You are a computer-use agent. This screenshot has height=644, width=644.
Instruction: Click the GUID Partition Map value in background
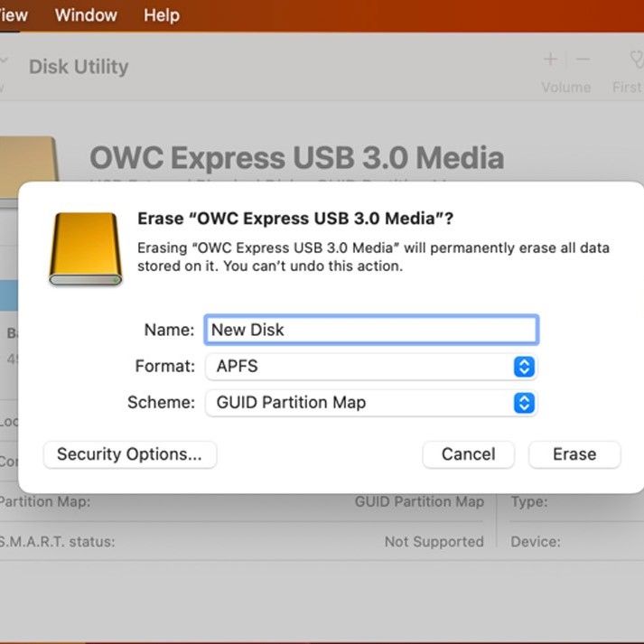pyautogui.click(x=419, y=501)
